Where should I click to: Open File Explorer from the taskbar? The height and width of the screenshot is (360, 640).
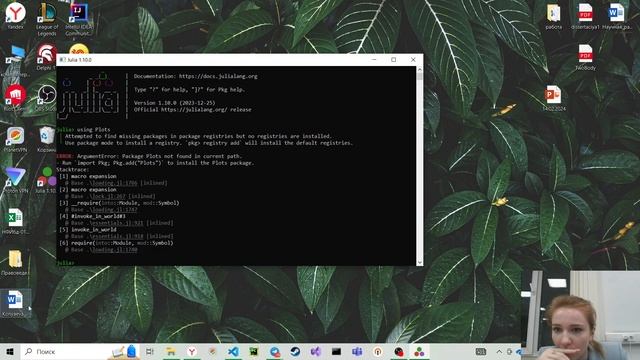pos(171,351)
